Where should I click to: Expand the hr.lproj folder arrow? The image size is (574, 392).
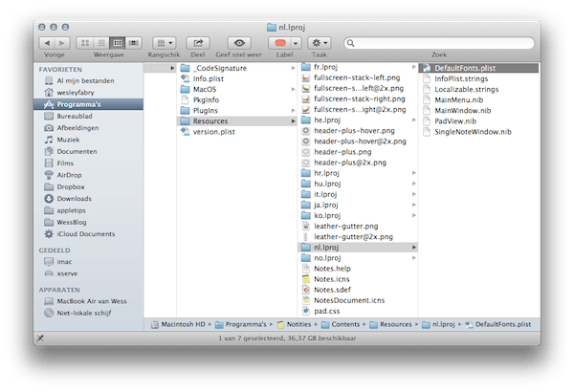coord(414,173)
